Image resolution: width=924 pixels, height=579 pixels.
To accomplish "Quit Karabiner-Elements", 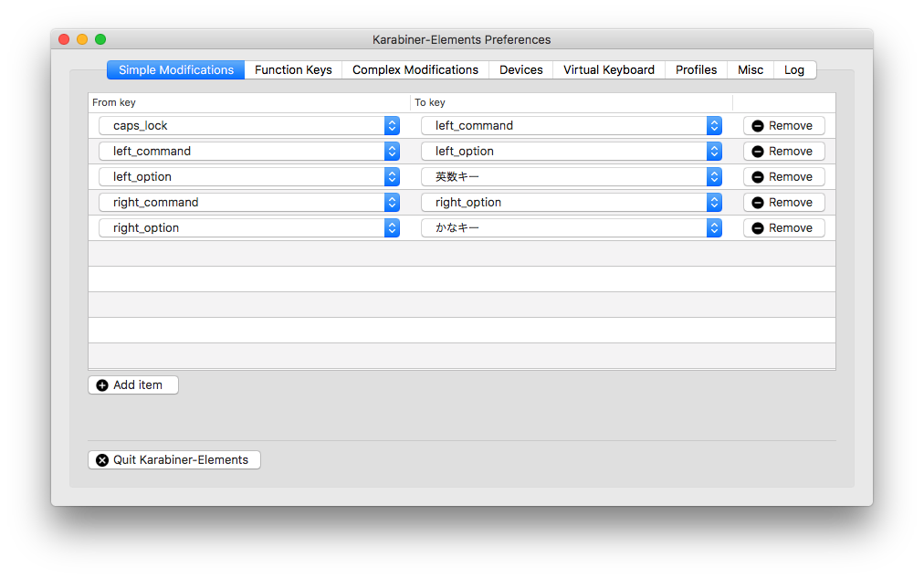I will [174, 460].
